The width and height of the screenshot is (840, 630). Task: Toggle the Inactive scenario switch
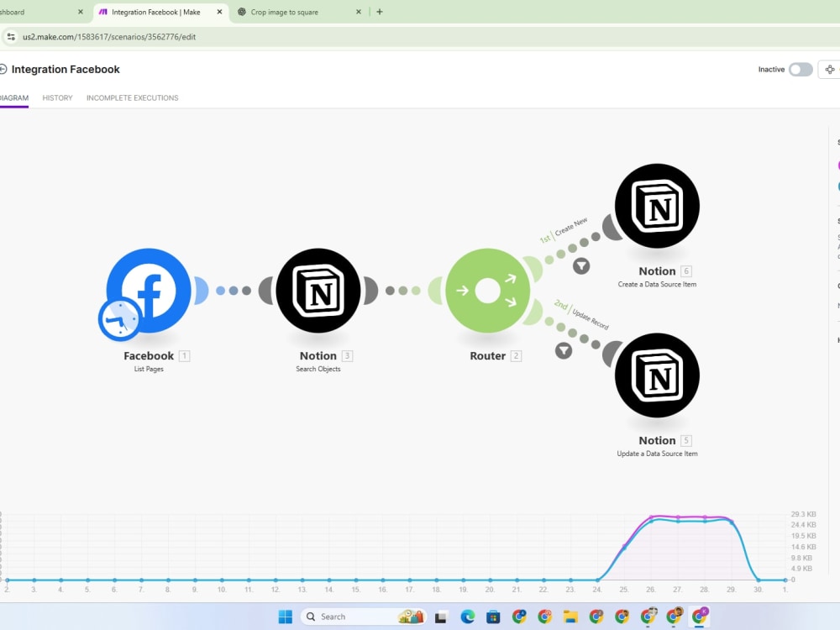(801, 69)
